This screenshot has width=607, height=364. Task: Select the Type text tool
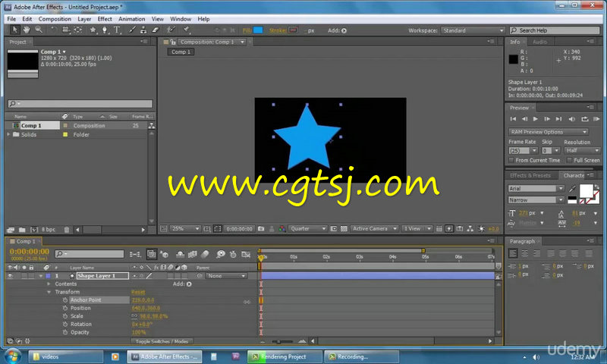pos(117,30)
